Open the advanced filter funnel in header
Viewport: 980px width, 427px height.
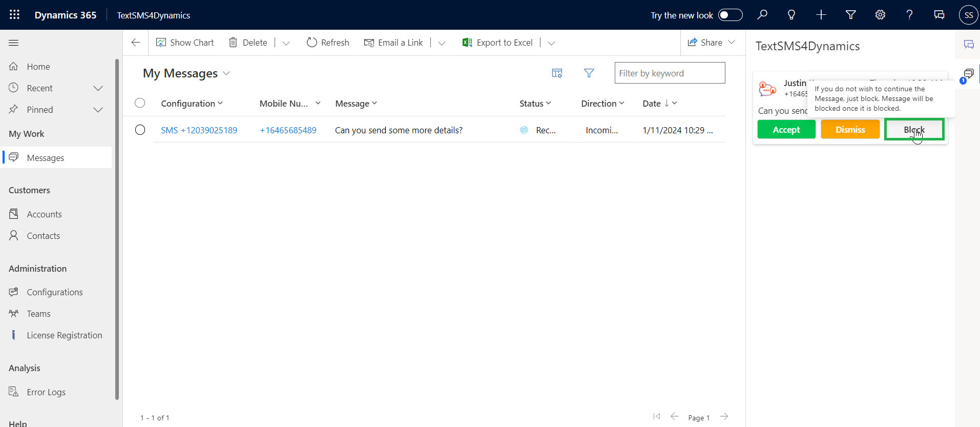(x=851, y=15)
